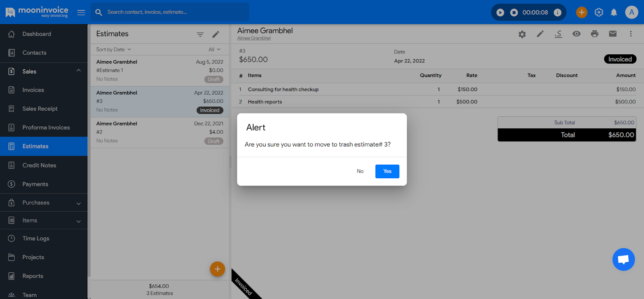
Task: Select Estimates in sidebar
Action: (x=43, y=146)
